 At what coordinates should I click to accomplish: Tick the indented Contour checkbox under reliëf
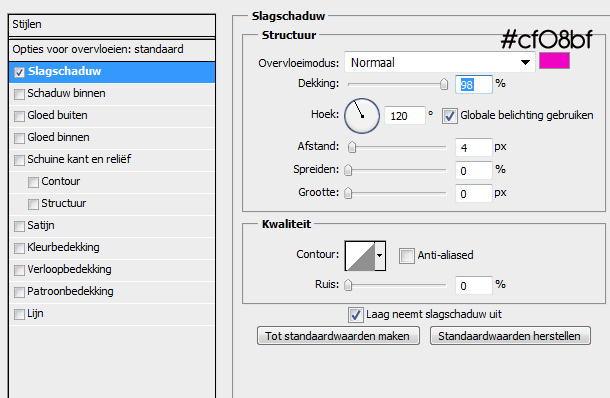(x=33, y=182)
